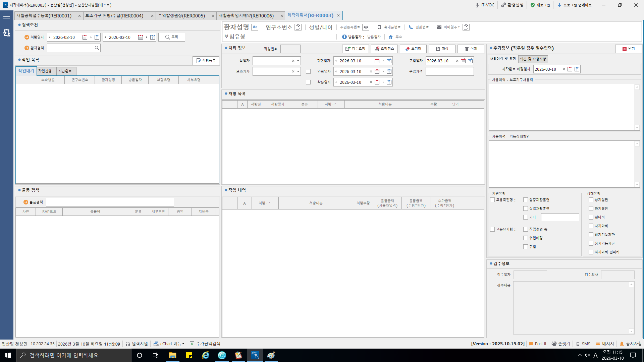Set end 처방일자 to today with the T icon

pyautogui.click(x=153, y=37)
